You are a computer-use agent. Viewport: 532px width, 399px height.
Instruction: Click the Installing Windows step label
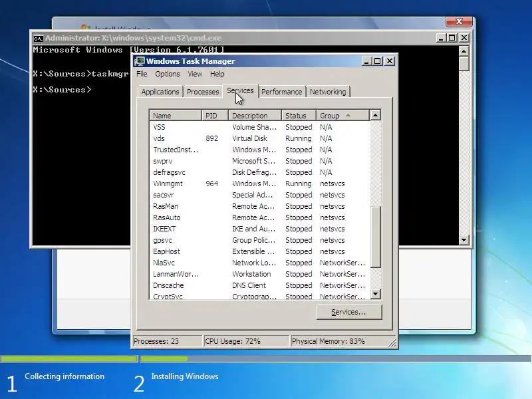(185, 376)
